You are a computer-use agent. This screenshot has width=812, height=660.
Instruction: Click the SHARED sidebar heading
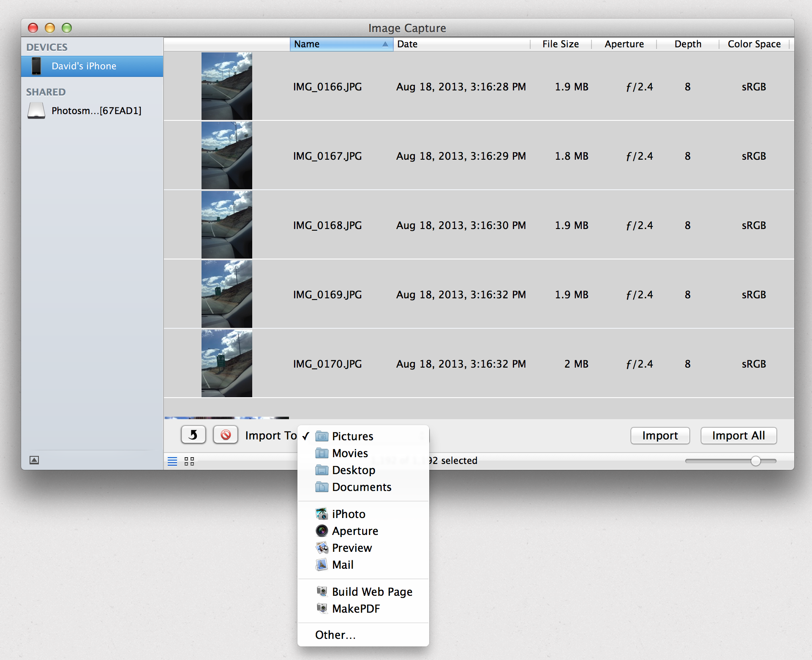pos(46,92)
